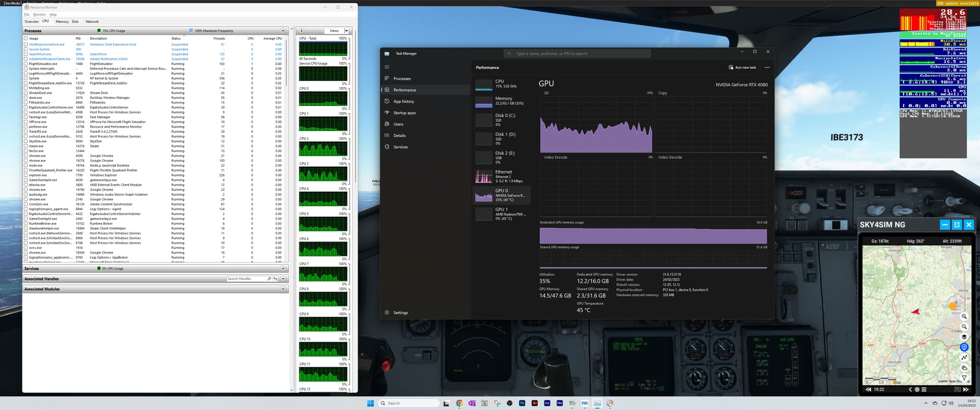980x410 pixels.
Task: Collapse the graphs pane with arrow button
Action: [301, 31]
